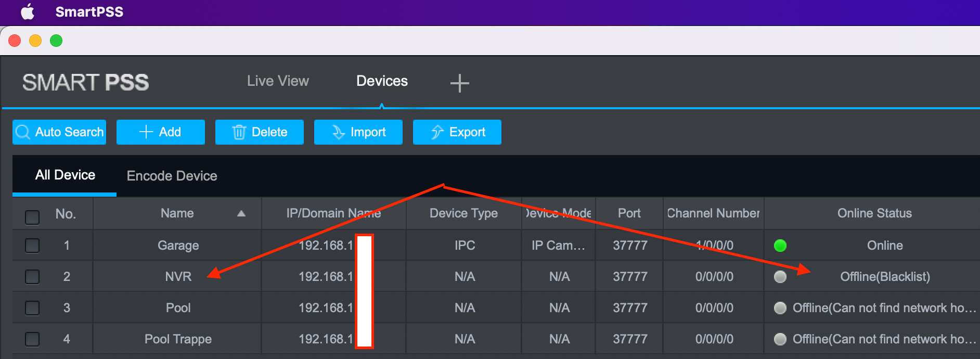
Task: Open the Apple menu
Action: 28,11
